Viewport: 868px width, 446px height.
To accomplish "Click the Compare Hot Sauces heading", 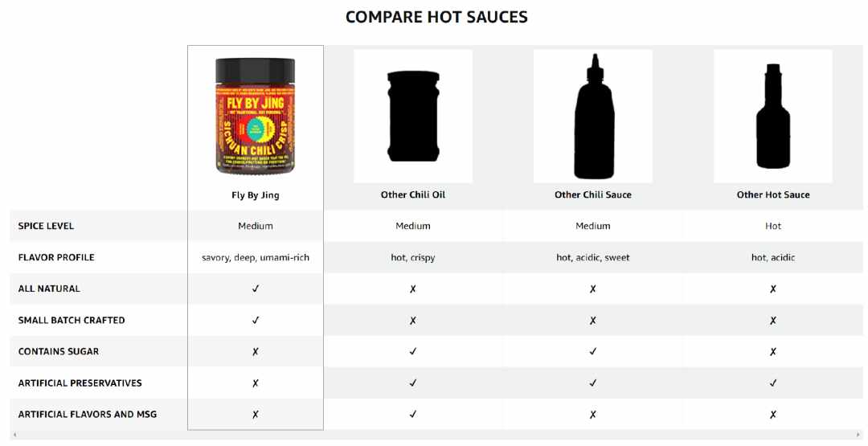I will click(x=436, y=17).
